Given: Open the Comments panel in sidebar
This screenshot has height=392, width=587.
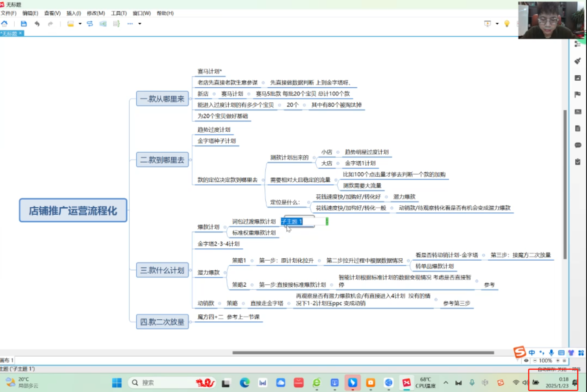Looking at the screenshot, I should [x=578, y=145].
